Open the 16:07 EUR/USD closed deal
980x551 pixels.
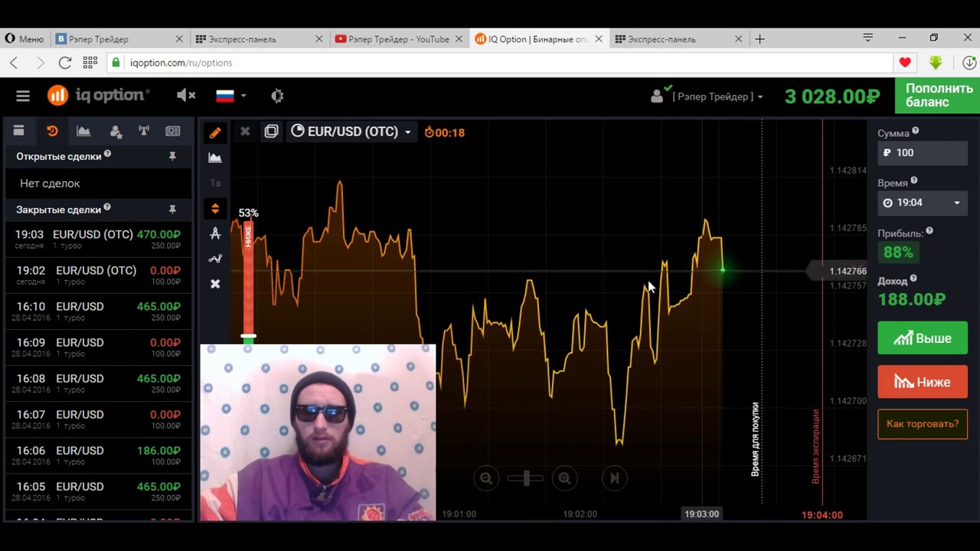click(x=98, y=419)
